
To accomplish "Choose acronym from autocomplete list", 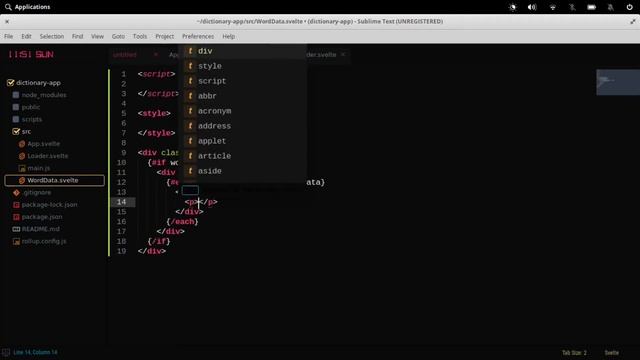I will (x=242, y=111).
